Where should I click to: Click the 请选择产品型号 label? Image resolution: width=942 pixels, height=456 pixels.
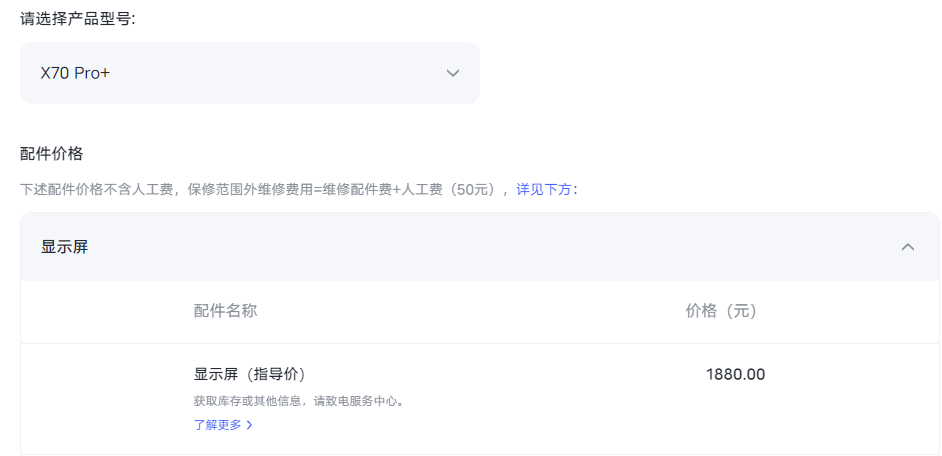coord(78,18)
